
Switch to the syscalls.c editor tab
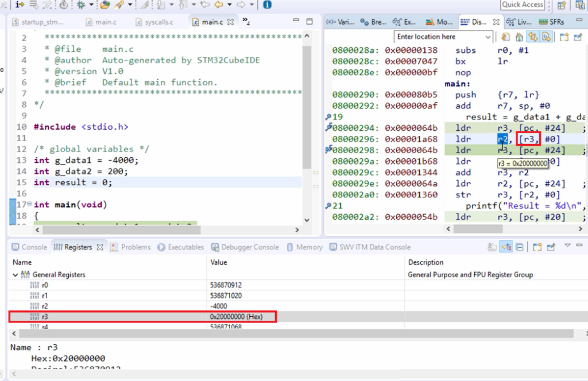pyautogui.click(x=155, y=22)
